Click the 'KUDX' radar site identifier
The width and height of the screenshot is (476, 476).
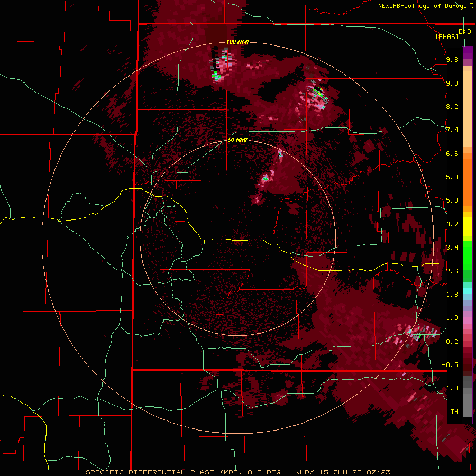[305, 472]
